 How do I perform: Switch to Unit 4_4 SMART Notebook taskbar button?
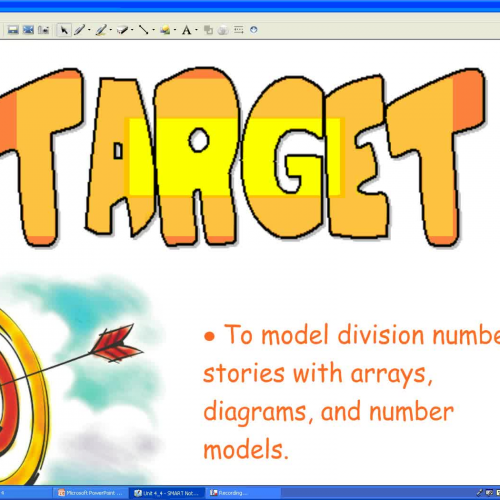pyautogui.click(x=167, y=493)
